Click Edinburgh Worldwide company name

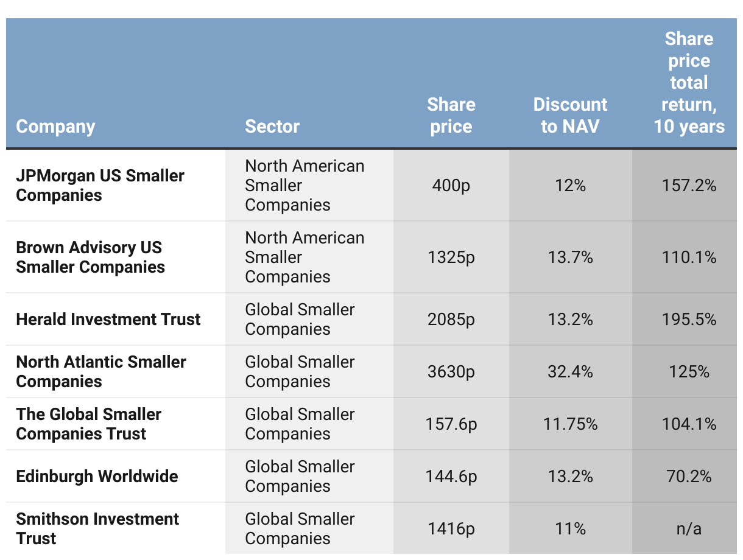coord(97,477)
